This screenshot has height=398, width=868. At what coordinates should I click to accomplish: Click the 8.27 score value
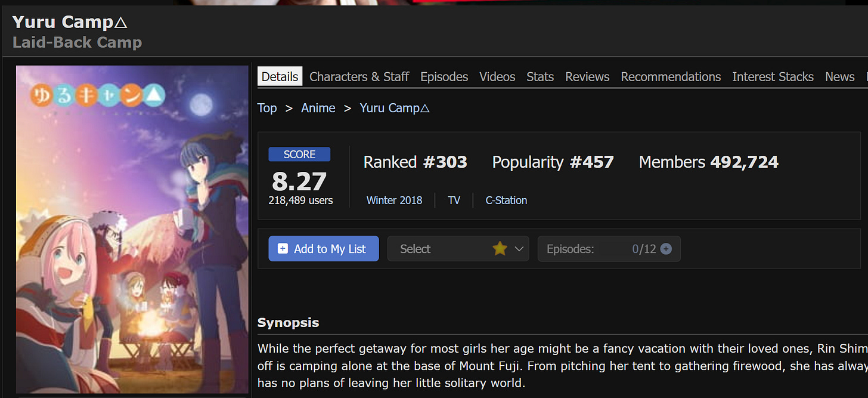299,181
